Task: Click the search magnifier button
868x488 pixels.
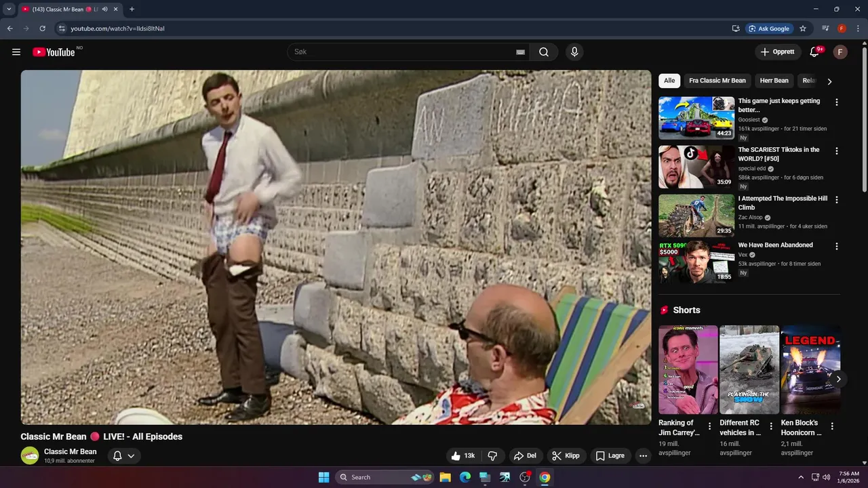Action: click(544, 52)
